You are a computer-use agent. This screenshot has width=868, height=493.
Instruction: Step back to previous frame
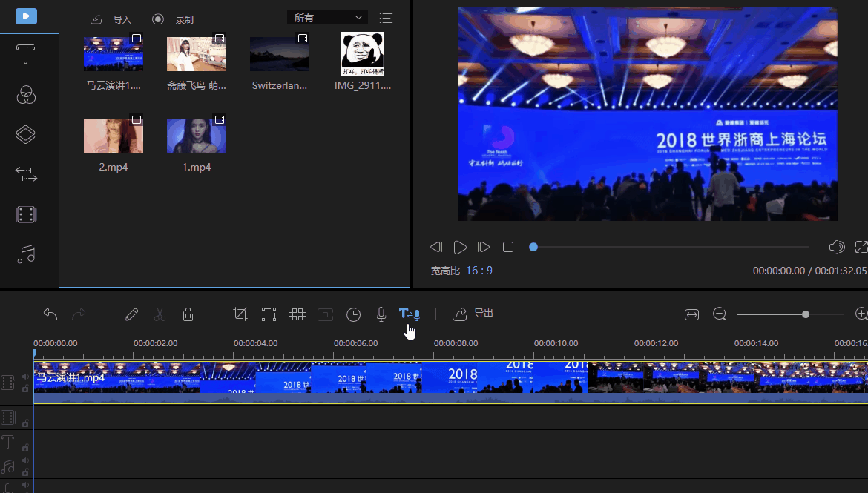click(436, 247)
